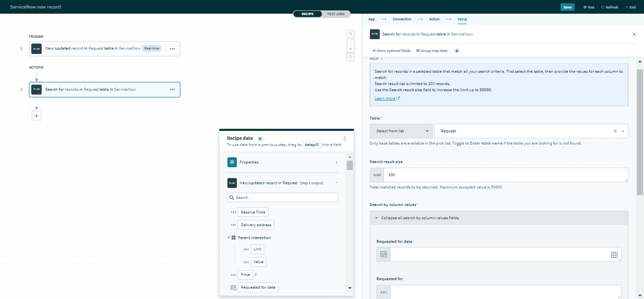Open the calendar picker for Requested for date
Viewport: 644px width, 299px height.
383,255
